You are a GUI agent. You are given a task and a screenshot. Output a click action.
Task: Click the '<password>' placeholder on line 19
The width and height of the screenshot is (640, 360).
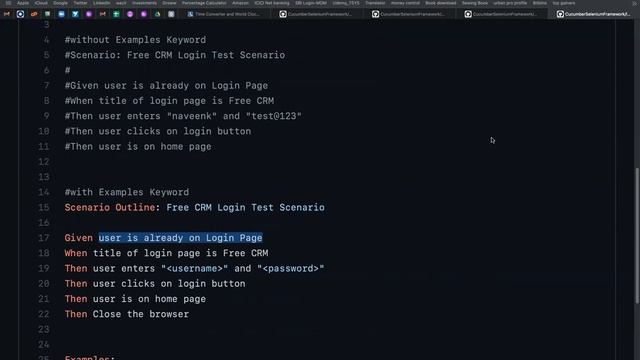pos(291,269)
